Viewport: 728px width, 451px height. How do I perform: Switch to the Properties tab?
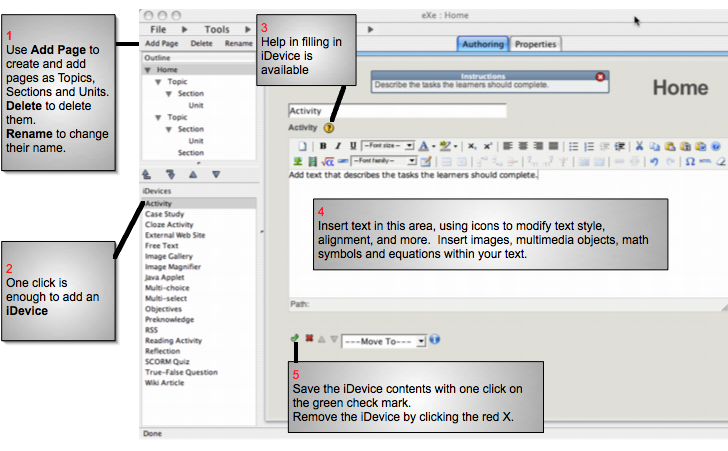tap(535, 44)
